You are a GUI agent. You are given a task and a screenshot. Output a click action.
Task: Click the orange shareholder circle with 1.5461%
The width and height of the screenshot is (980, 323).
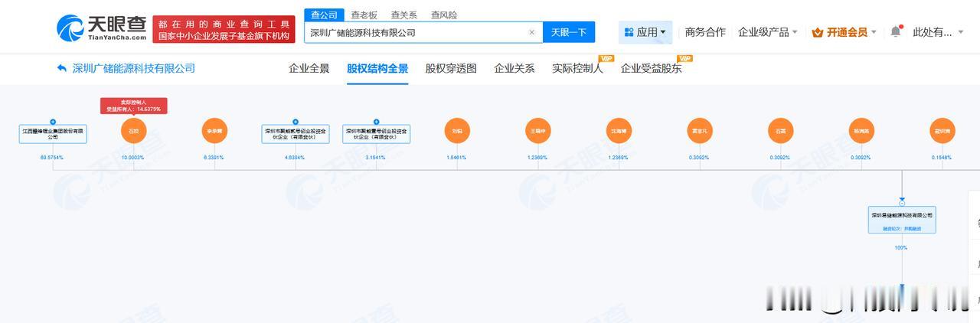point(457,131)
